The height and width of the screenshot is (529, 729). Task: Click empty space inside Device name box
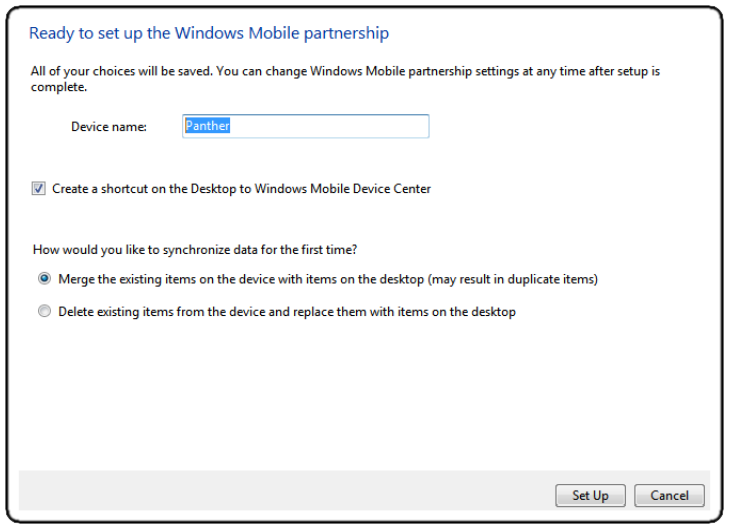tap(330, 126)
